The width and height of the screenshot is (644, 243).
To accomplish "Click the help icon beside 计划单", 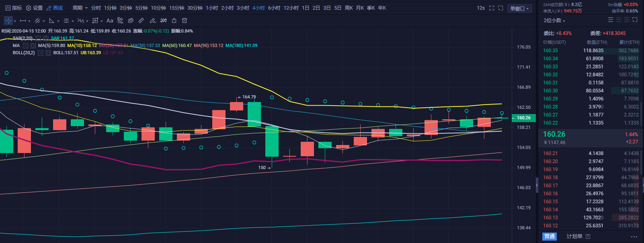I will pyautogui.click(x=588, y=237).
